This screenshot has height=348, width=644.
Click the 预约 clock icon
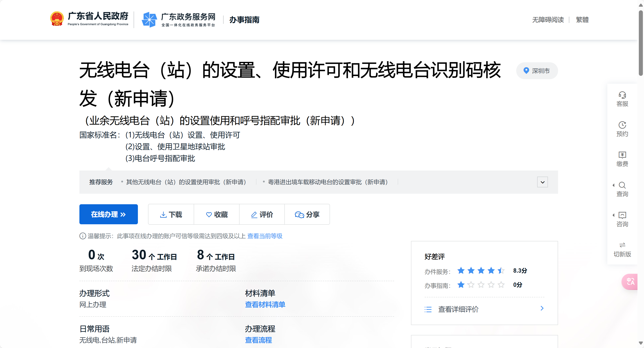(x=622, y=125)
